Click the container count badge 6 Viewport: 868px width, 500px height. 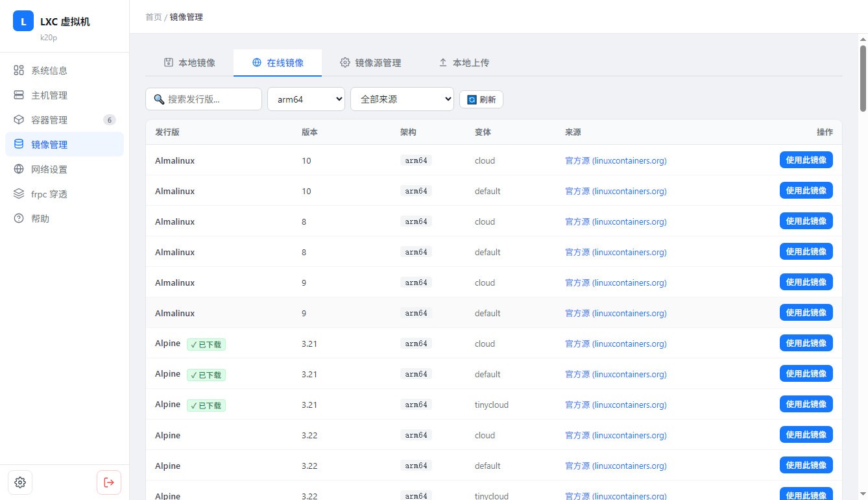110,119
